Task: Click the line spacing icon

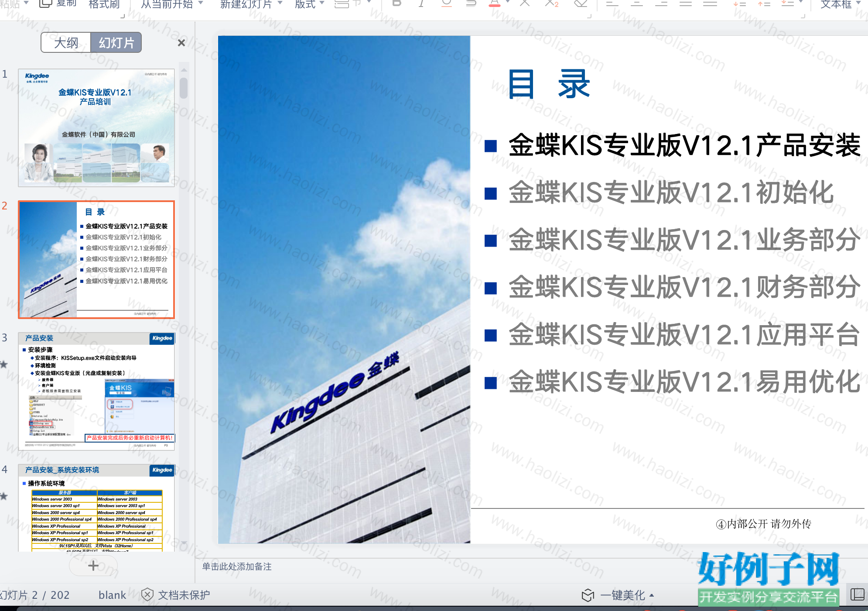Action: pos(787,3)
